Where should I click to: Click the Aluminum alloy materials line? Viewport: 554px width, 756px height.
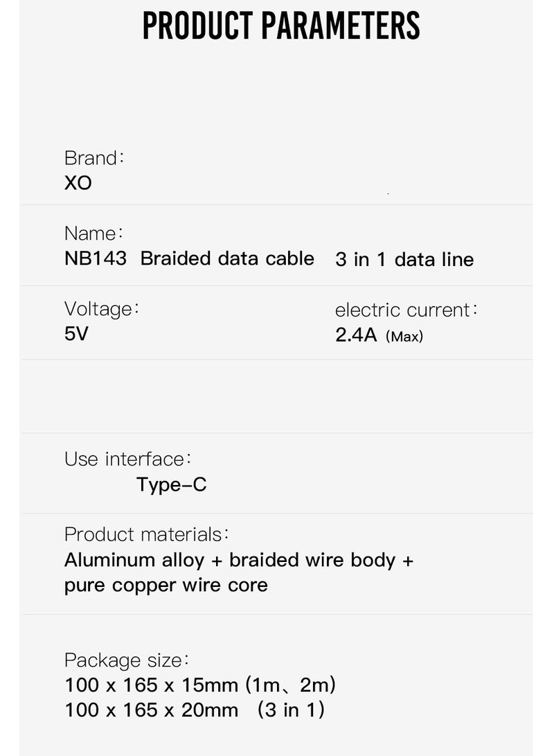pyautogui.click(x=239, y=560)
